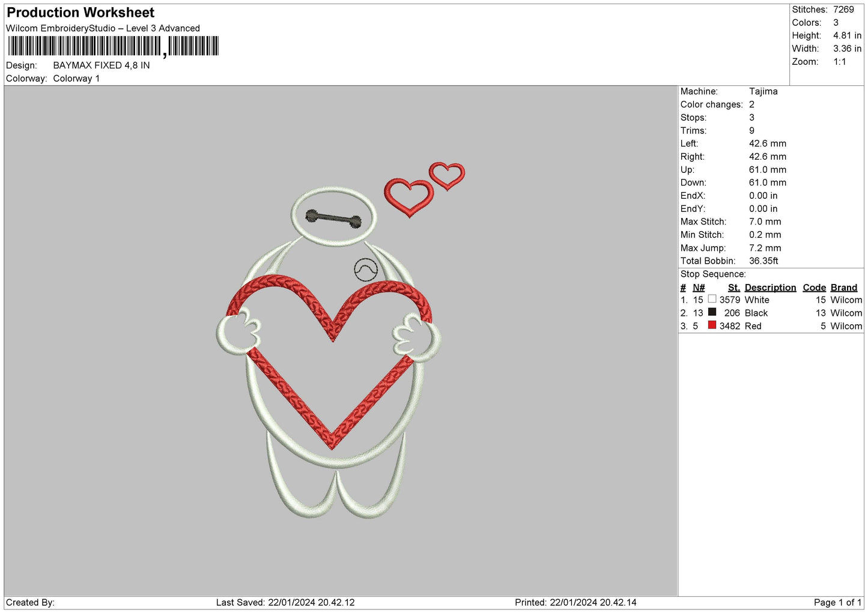Click the 'Created By:' footer label
Viewport: 868px width, 613px height.
tap(30, 603)
